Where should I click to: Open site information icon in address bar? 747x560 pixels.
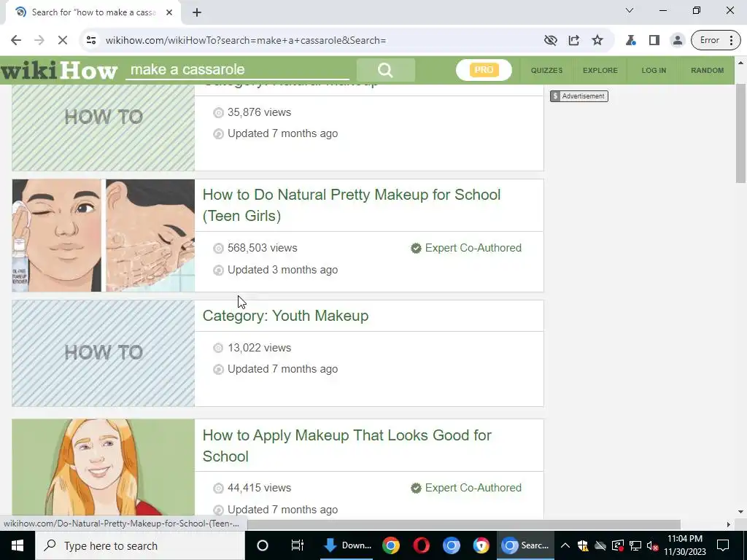coord(91,41)
